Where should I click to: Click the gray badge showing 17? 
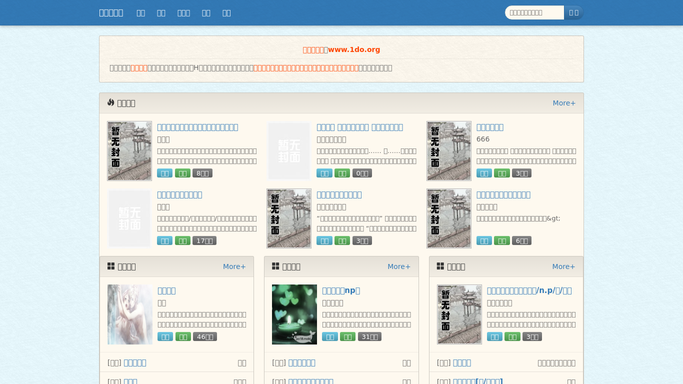point(204,241)
